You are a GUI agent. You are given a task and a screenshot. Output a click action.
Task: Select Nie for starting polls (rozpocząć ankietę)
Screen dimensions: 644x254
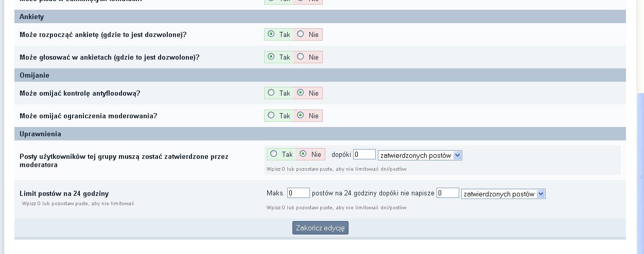(x=301, y=34)
